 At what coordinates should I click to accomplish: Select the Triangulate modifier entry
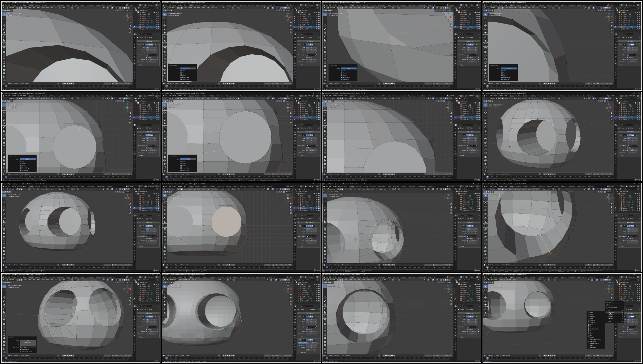point(593,341)
